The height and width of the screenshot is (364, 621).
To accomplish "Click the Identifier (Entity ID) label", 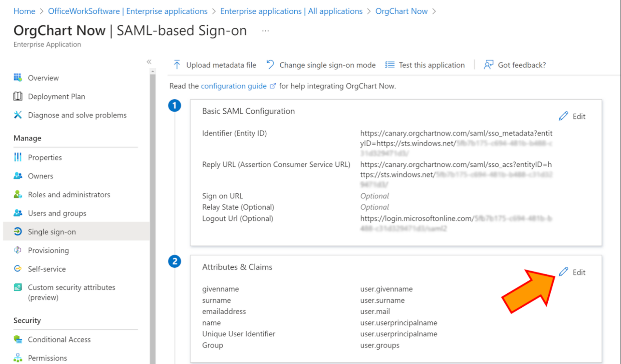I will [x=234, y=133].
